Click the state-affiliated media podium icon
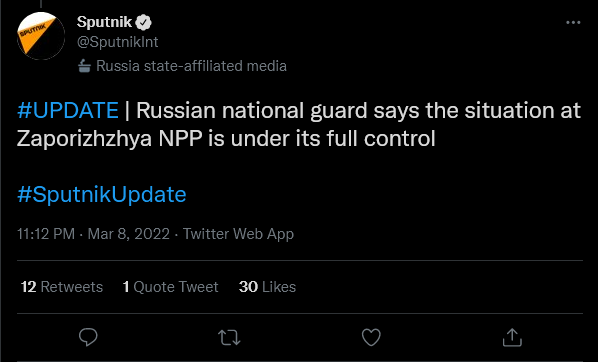This screenshot has width=598, height=362. click(x=84, y=66)
